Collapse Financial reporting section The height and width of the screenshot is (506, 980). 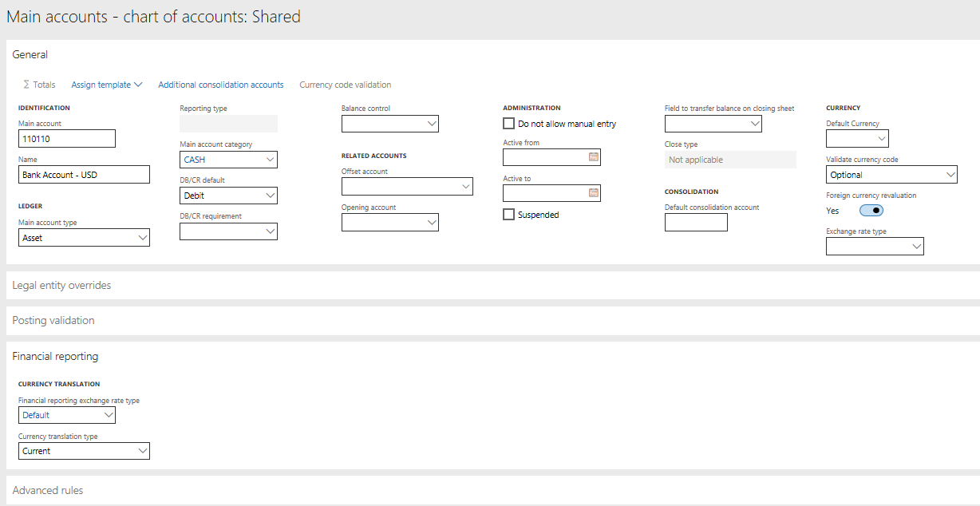(55, 357)
